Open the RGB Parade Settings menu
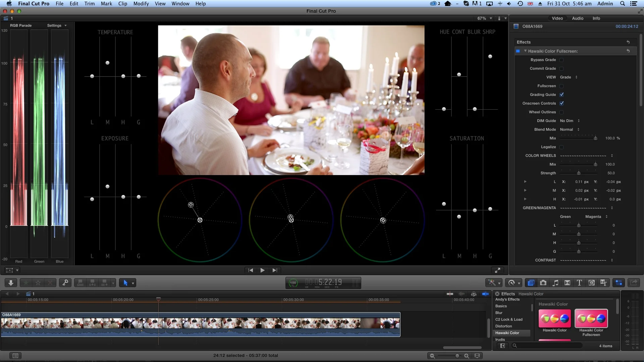 click(57, 25)
